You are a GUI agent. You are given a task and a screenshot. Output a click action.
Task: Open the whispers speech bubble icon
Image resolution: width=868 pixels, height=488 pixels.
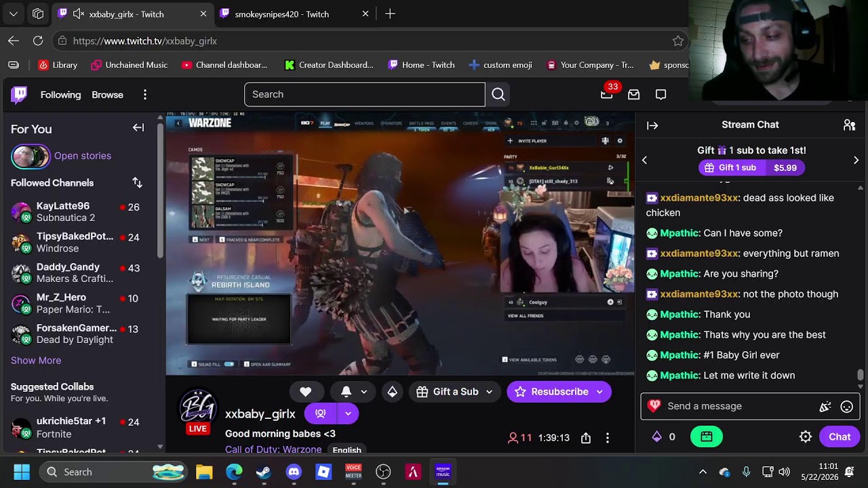coord(661,94)
